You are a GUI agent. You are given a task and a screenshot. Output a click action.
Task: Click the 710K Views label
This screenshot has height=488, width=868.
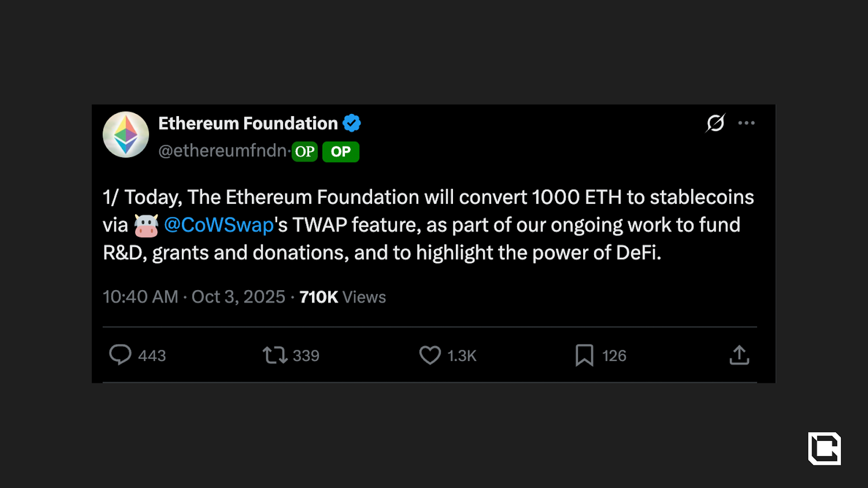pyautogui.click(x=342, y=297)
